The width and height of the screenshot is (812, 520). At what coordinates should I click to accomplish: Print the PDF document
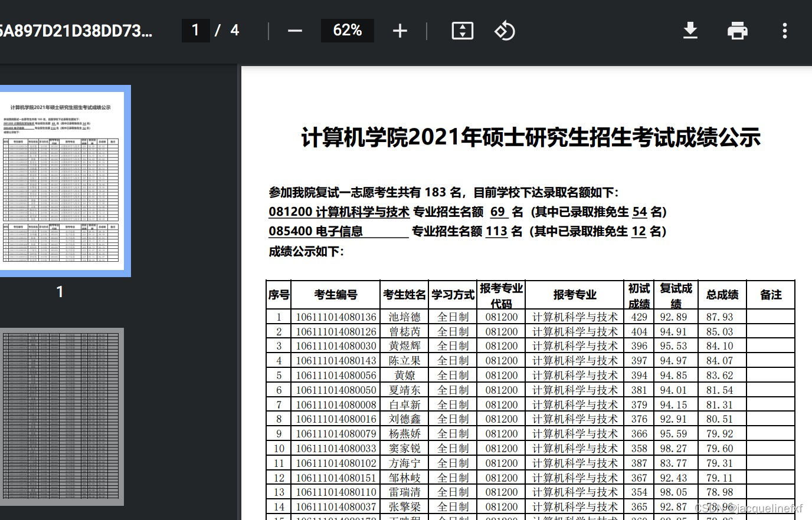(738, 31)
